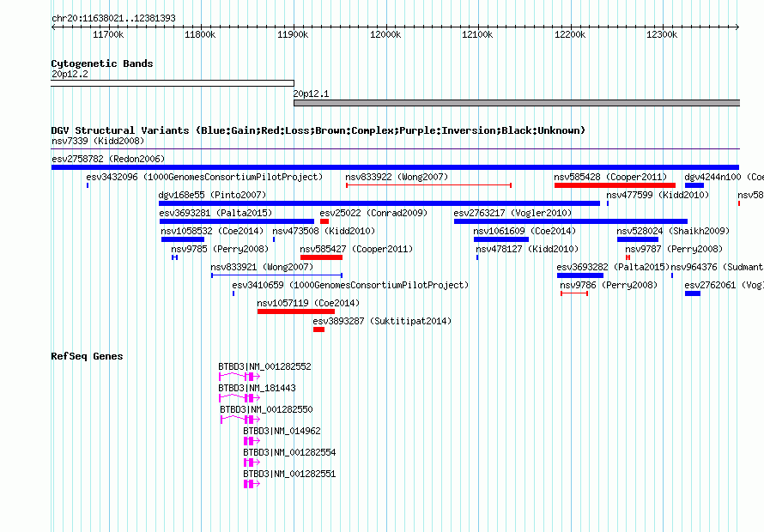Click the nsv9787 (Perry2008) label

[x=674, y=249]
